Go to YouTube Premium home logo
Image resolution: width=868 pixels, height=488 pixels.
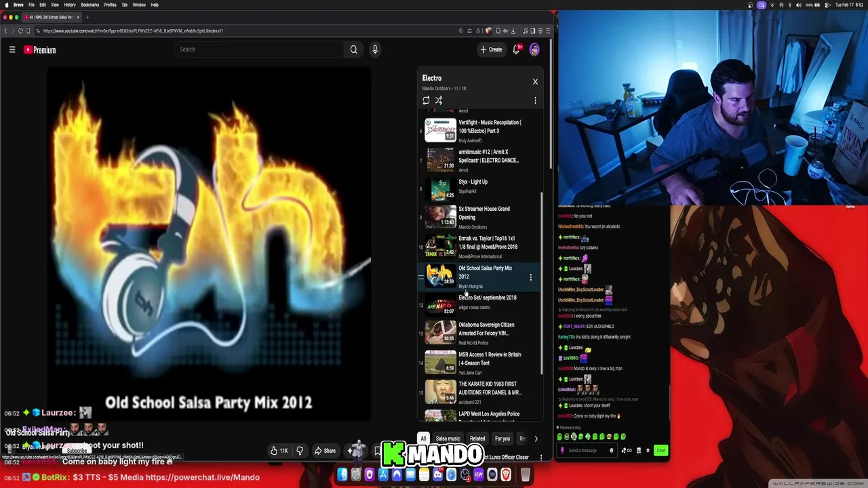pyautogui.click(x=40, y=49)
